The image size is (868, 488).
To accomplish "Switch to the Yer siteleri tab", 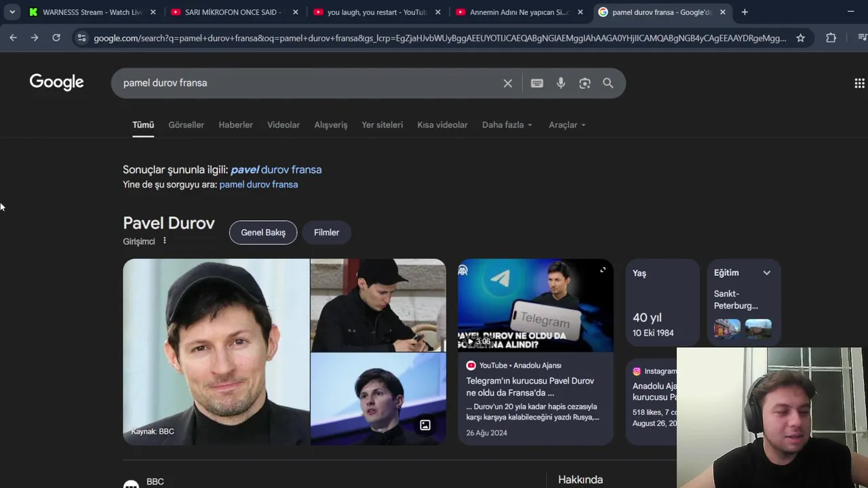I will click(x=382, y=125).
